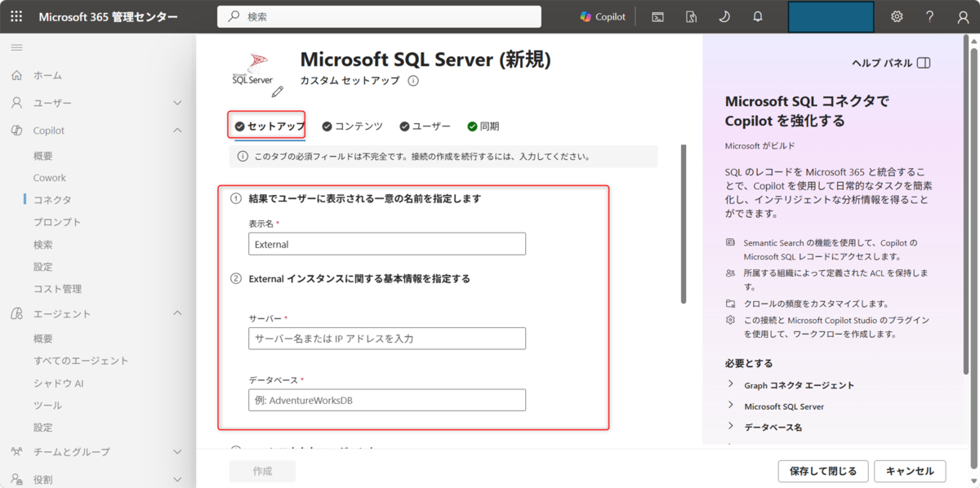This screenshot has height=488, width=980.
Task: Click the サーバー name input field
Action: (387, 339)
